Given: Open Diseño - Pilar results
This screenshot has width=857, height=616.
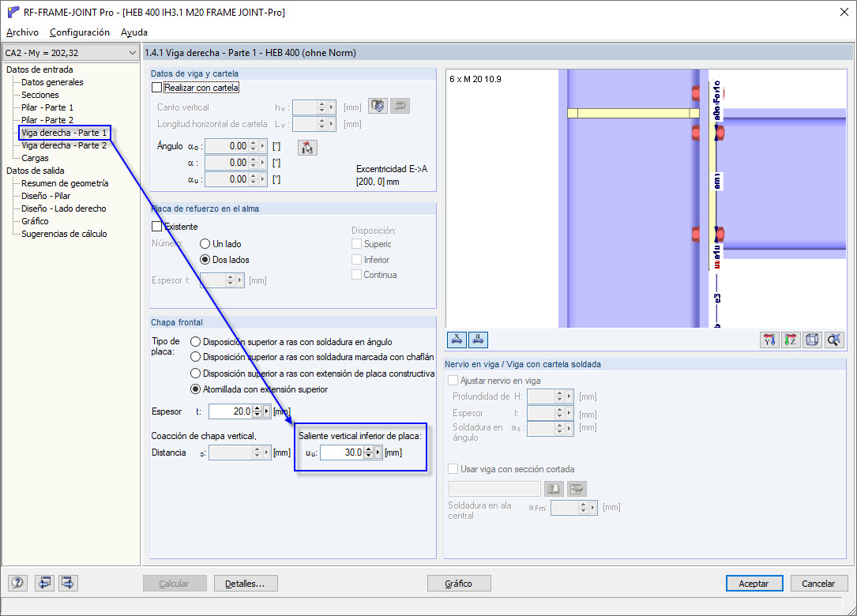Looking at the screenshot, I should [x=46, y=196].
